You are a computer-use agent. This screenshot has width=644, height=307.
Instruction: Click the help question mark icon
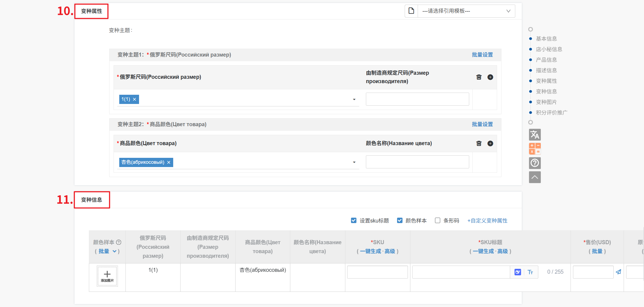[534, 163]
